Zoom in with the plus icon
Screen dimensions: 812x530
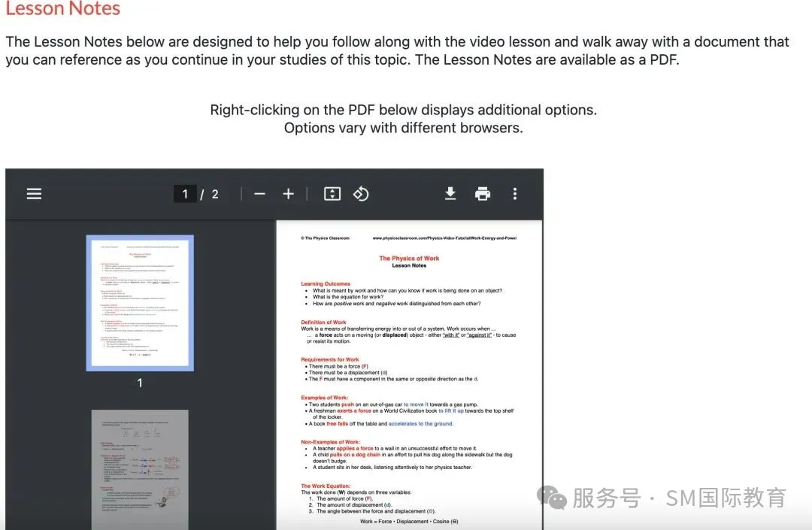(288, 194)
